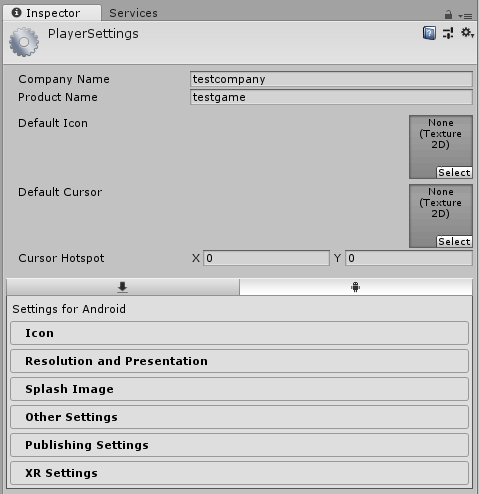The height and width of the screenshot is (494, 479).
Task: Expand the Splash Image section
Action: tap(239, 389)
